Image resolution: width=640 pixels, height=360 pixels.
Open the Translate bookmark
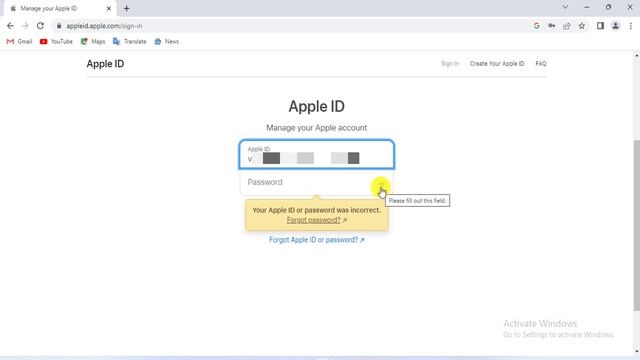129,42
